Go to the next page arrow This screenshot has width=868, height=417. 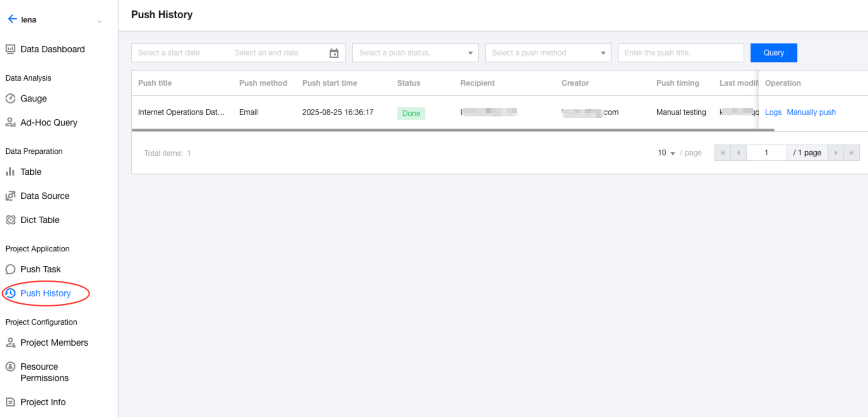[836, 153]
